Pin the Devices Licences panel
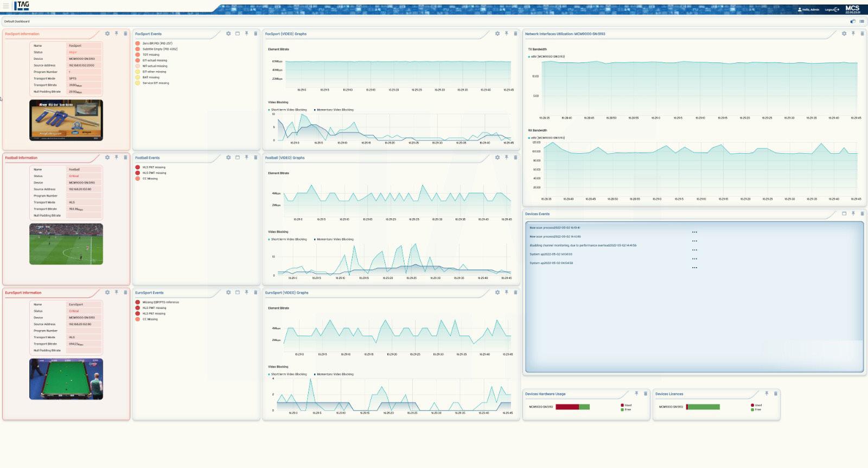 click(767, 394)
